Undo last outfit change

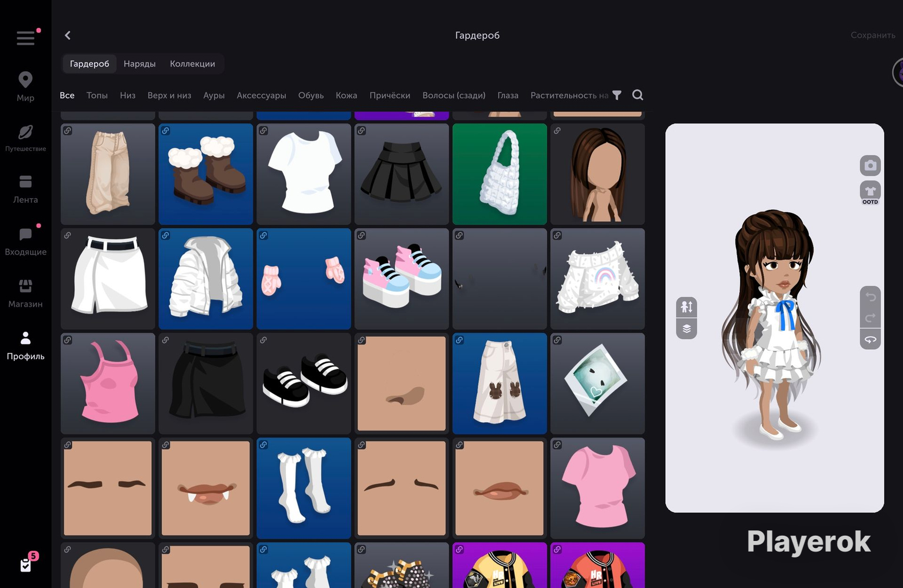pos(870,296)
